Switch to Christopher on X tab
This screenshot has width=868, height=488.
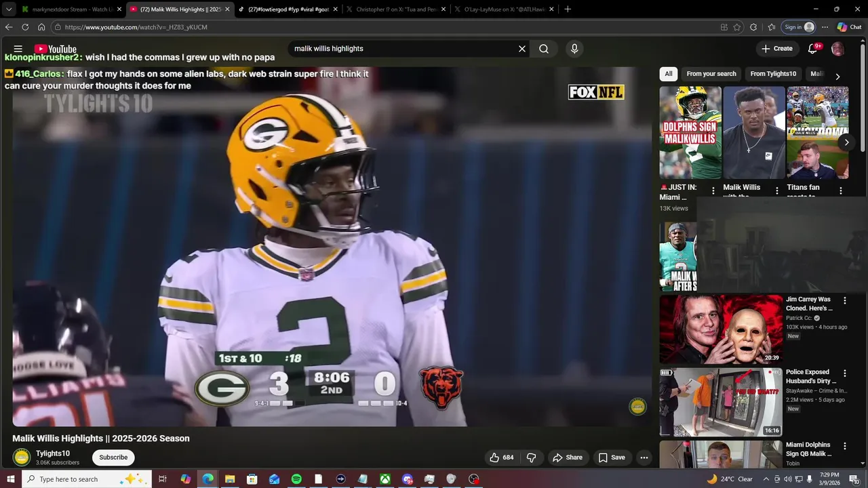tap(395, 9)
